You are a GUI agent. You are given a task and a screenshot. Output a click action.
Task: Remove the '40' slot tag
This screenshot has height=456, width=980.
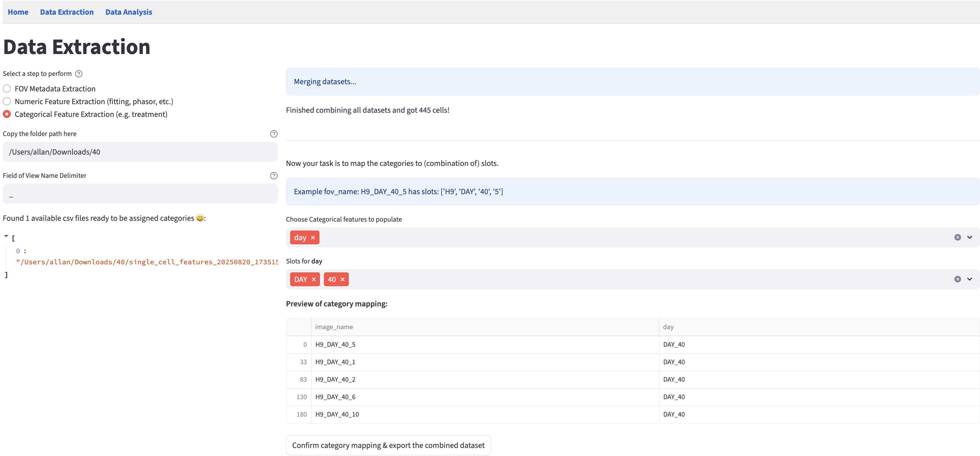click(x=342, y=279)
